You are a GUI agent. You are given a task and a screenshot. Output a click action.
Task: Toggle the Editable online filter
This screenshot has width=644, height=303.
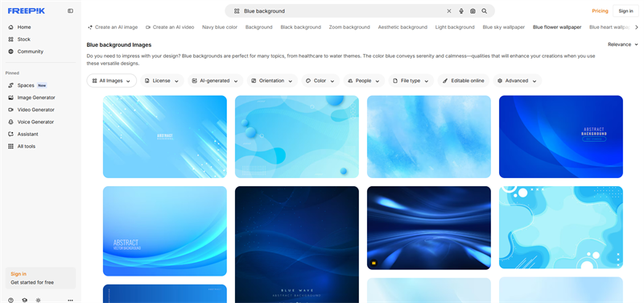click(x=464, y=81)
